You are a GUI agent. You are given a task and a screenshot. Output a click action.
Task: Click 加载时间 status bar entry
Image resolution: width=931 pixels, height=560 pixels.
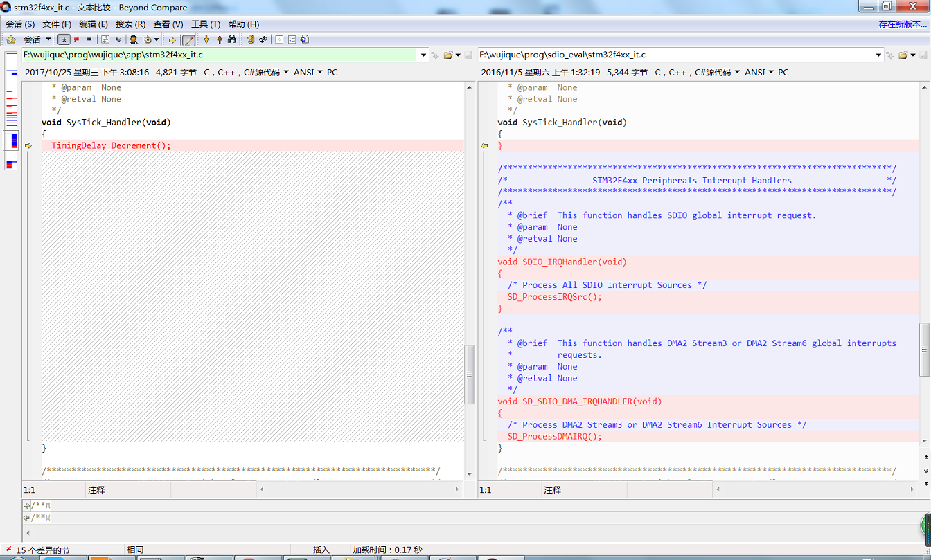click(388, 550)
